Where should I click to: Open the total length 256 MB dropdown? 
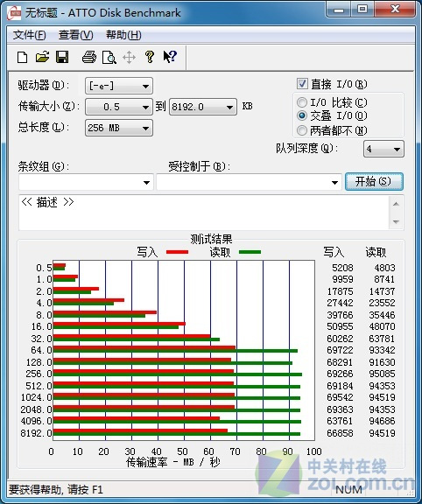click(x=119, y=128)
